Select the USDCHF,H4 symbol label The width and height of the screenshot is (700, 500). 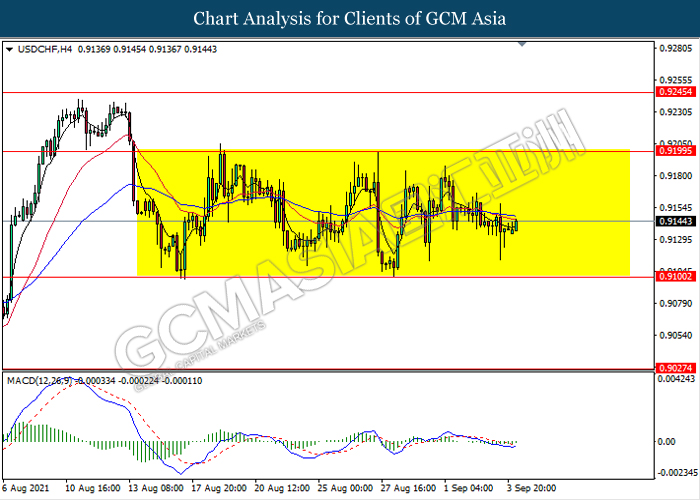click(x=45, y=50)
